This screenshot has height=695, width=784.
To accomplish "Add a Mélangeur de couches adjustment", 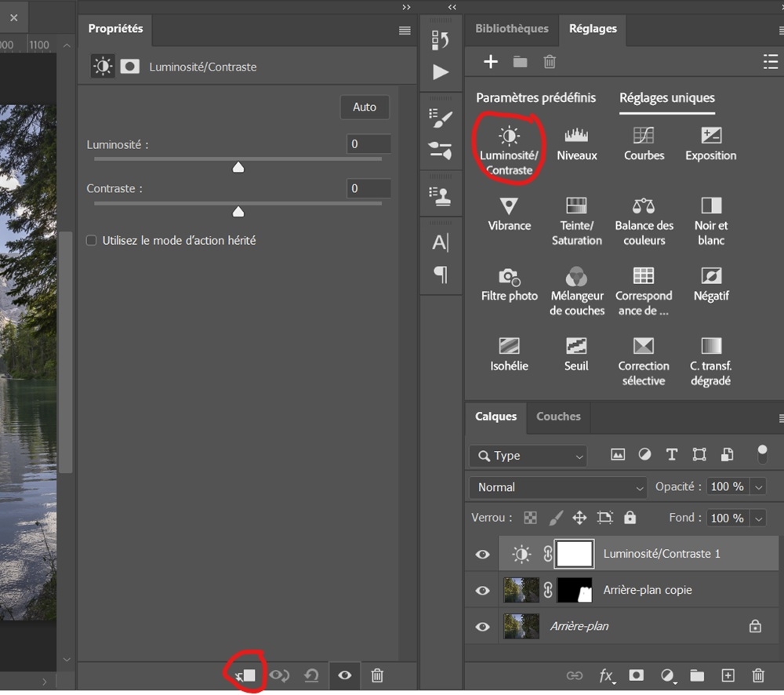I will 576,293.
